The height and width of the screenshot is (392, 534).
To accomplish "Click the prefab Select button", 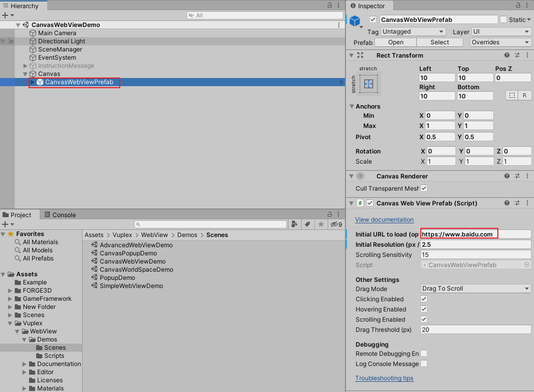I will pyautogui.click(x=440, y=42).
